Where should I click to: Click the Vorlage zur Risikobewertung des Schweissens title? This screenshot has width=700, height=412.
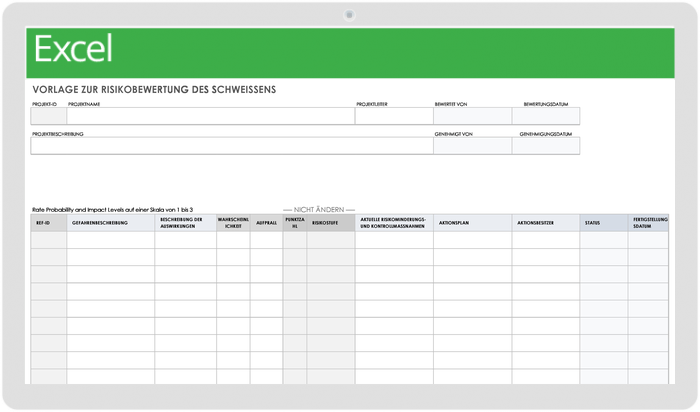point(154,89)
